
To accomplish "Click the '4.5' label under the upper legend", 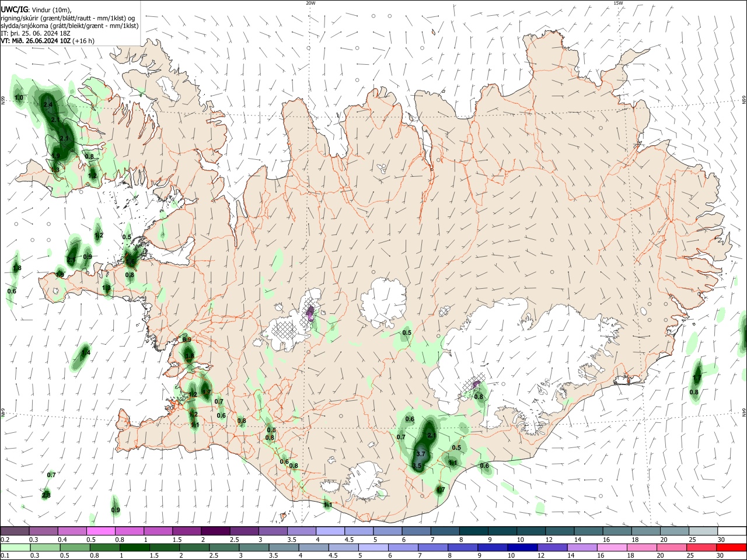I will tap(349, 540).
